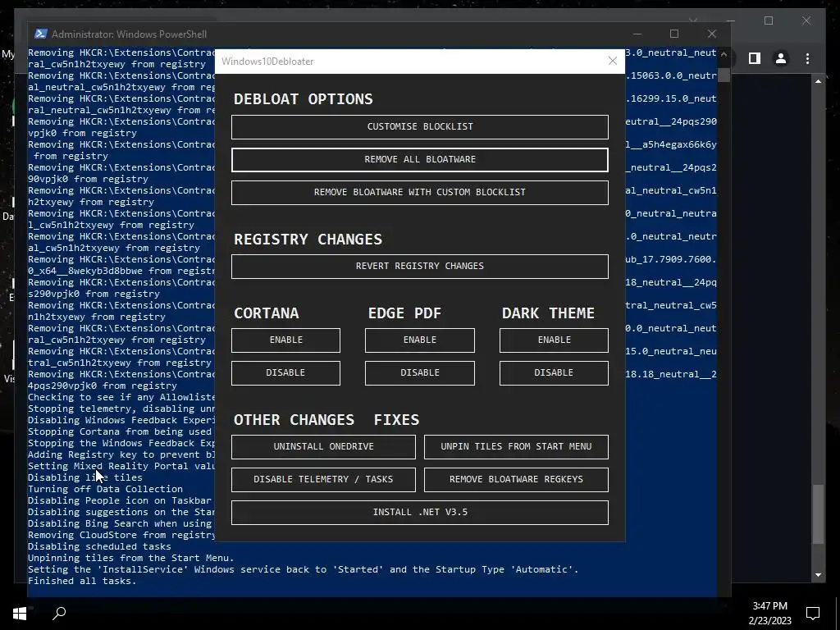Click the Windows10Debloater title text
This screenshot has width=840, height=630.
pos(267,61)
